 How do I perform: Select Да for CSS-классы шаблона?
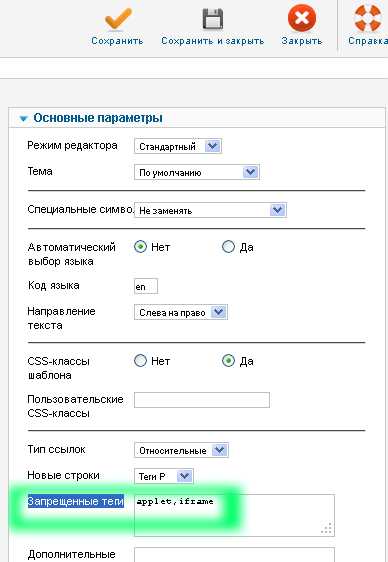click(228, 361)
